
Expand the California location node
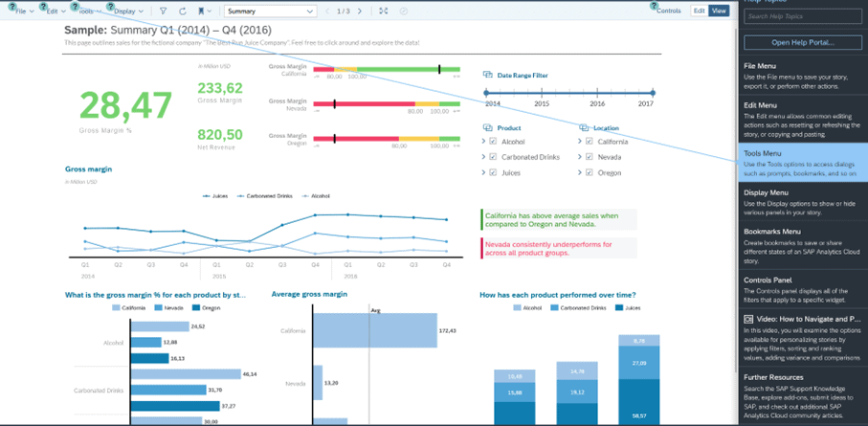coord(579,142)
